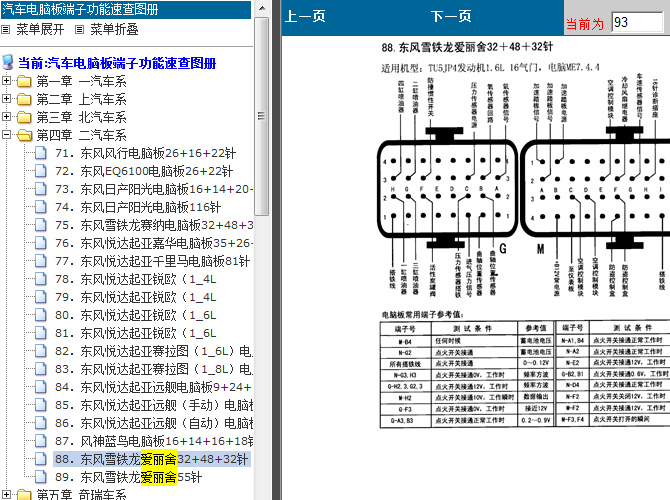Viewport: 670px width, 500px height.
Task: Click the current page number field showing 93
Action: 637,22
